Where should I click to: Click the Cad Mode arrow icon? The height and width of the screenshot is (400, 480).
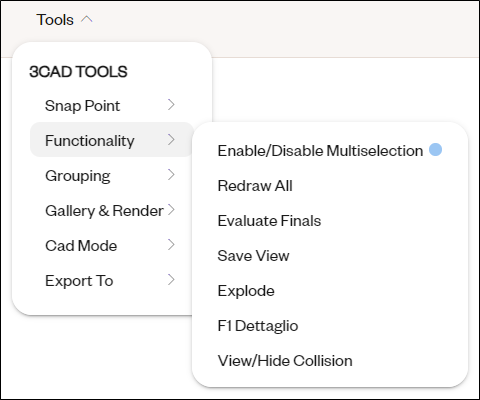[x=171, y=245]
